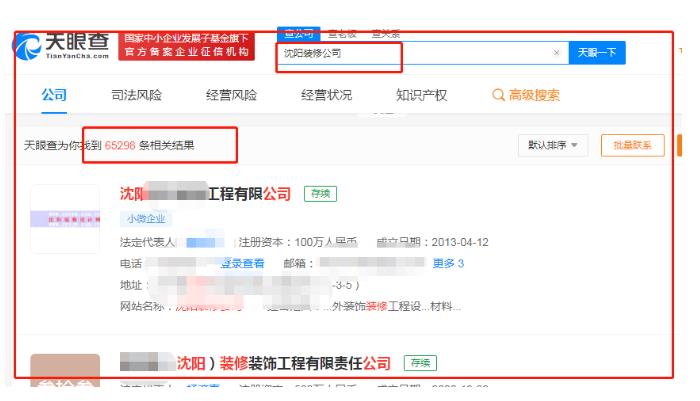Viewport: 700px width, 401px height.
Task: Click 存续 status tag of first company
Action: [x=321, y=194]
